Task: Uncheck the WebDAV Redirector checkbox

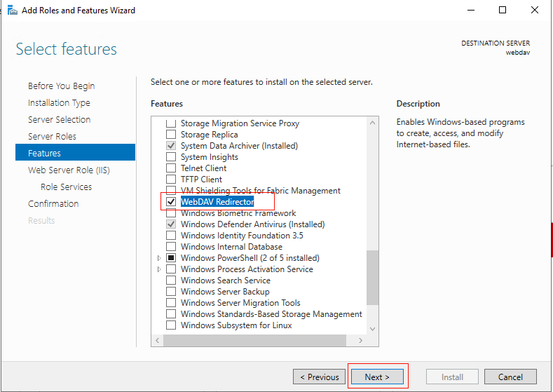Action: (171, 202)
